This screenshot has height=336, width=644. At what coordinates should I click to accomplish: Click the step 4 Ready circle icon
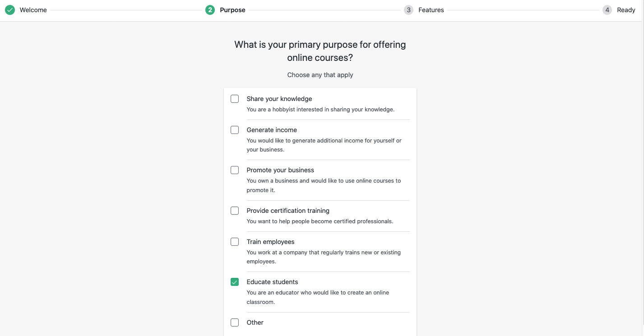607,10
